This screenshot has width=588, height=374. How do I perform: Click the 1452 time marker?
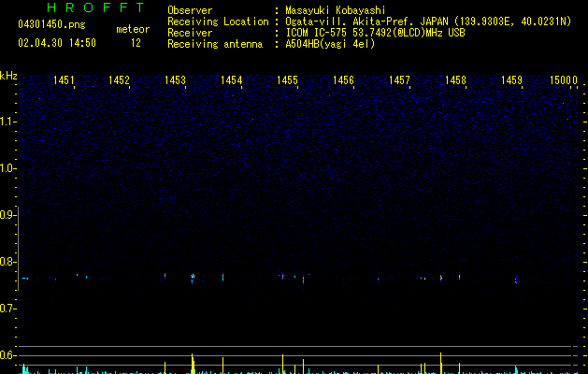click(119, 80)
